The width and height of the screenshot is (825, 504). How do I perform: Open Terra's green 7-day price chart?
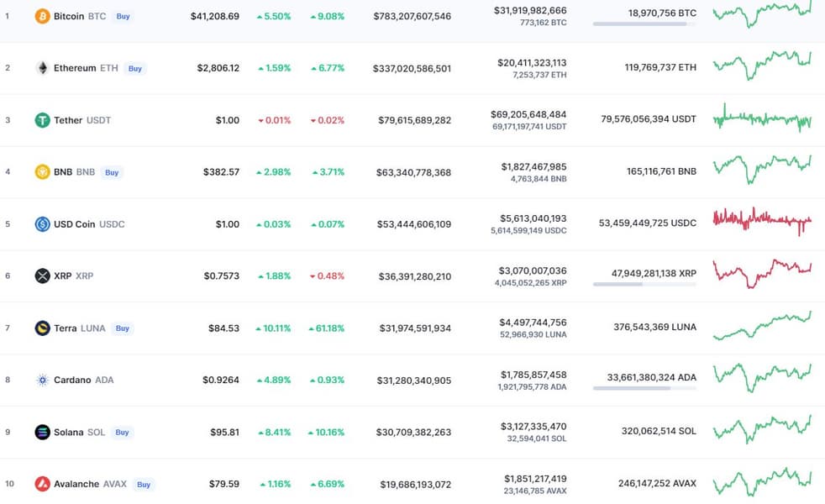(x=762, y=326)
